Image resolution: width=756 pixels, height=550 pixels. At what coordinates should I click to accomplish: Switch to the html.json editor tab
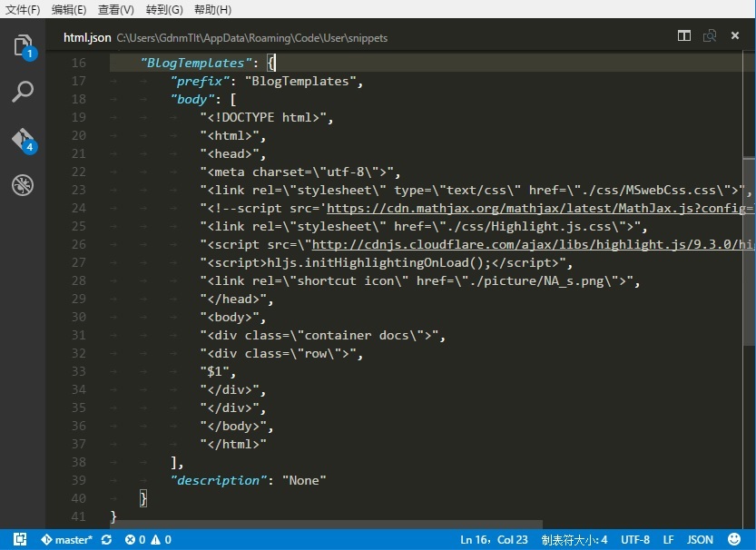click(x=86, y=37)
